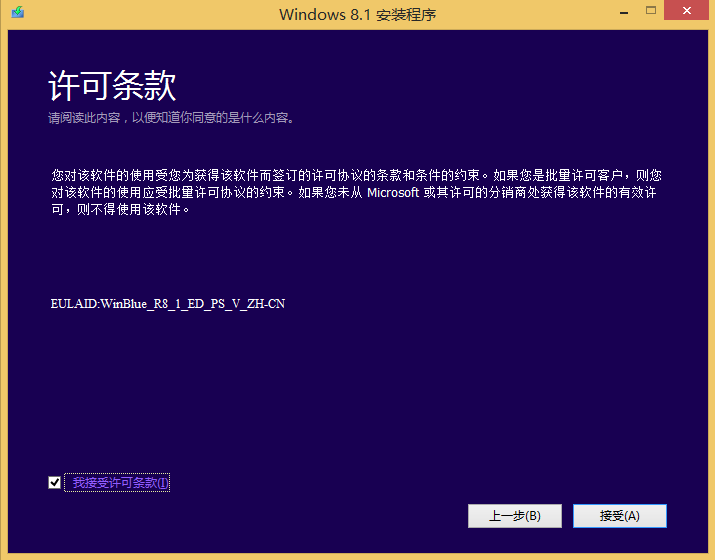Close the Windows 8.1 setup window
This screenshot has height=560, width=715.
(x=687, y=10)
